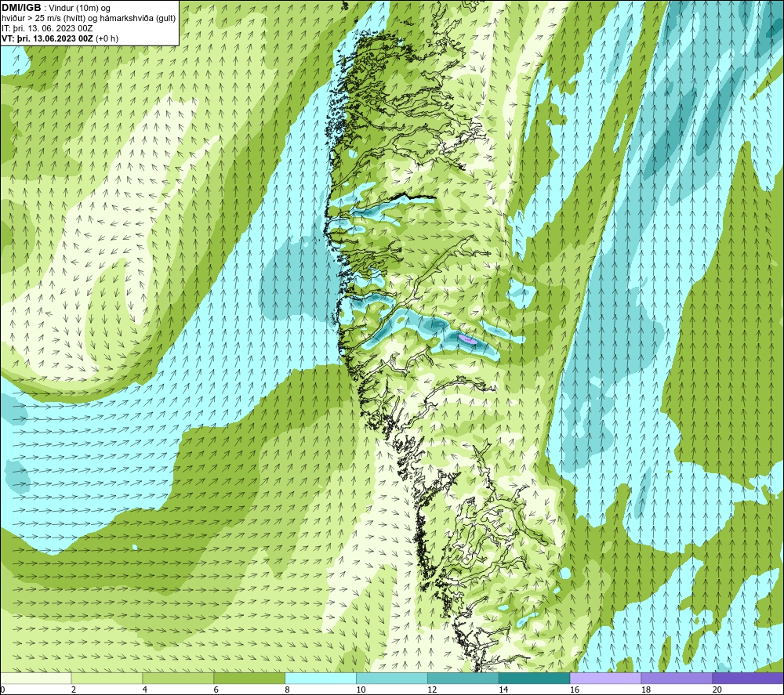Click the VT: þri. 13.06.2023 00Z line
The image size is (784, 695).
coord(60,38)
